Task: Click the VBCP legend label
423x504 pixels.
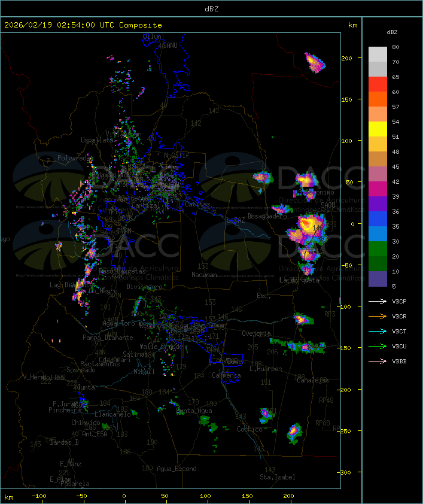Action: 399,301
